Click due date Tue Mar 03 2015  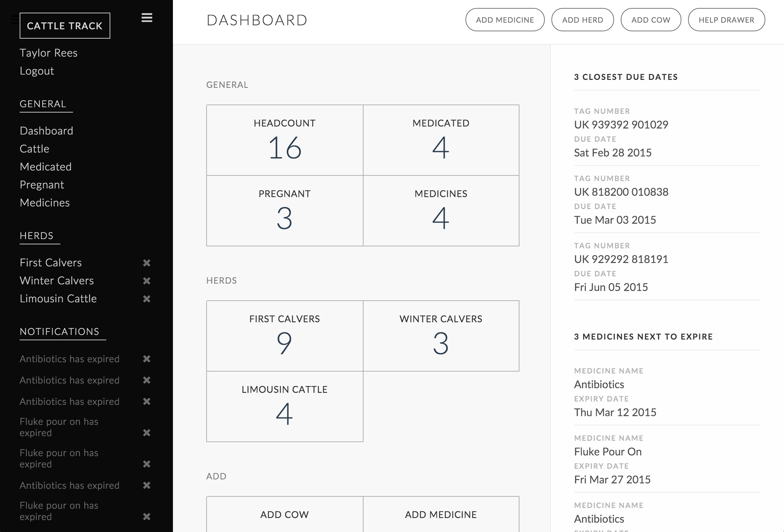[615, 220]
